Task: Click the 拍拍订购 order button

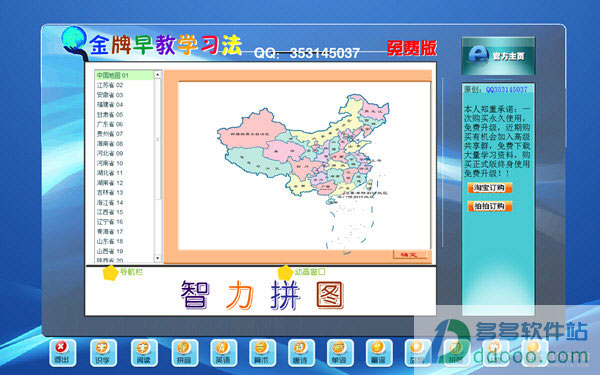Action: click(x=489, y=206)
